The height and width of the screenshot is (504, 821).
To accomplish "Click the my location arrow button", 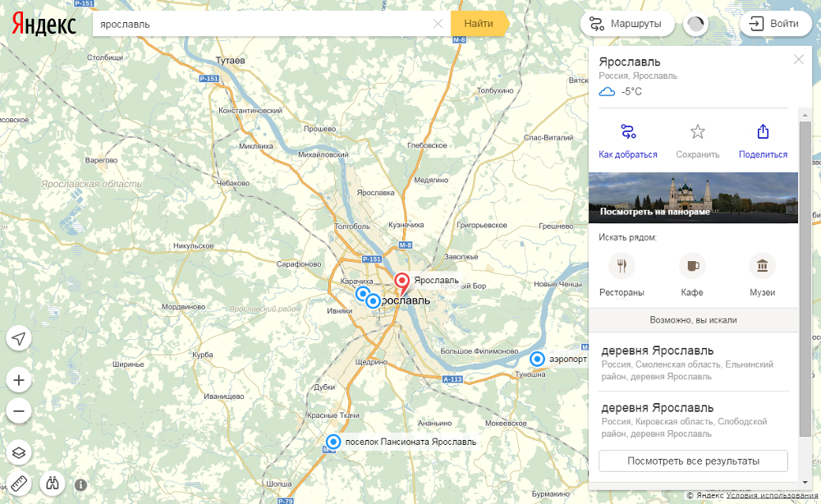I will (19, 339).
